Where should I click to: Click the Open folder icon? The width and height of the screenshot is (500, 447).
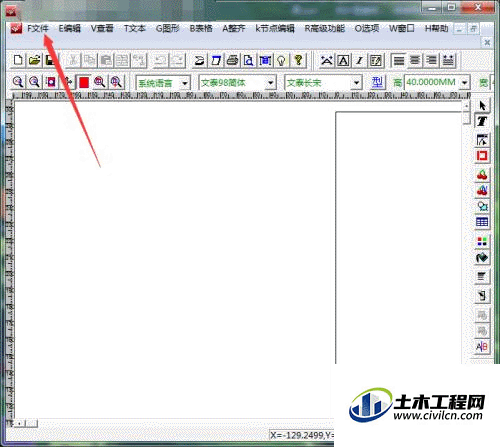[x=34, y=60]
